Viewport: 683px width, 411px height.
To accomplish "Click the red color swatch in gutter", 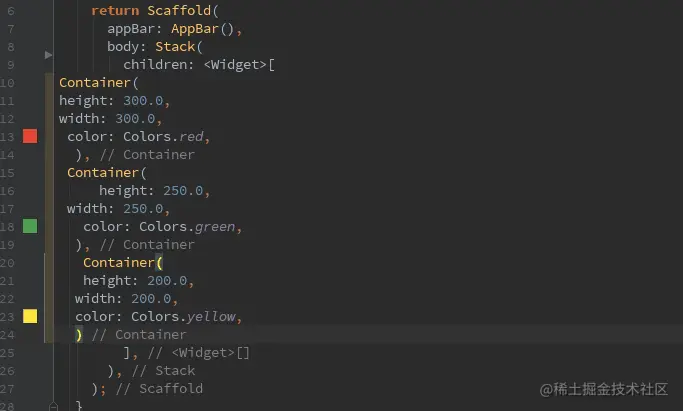I will 30,136.
